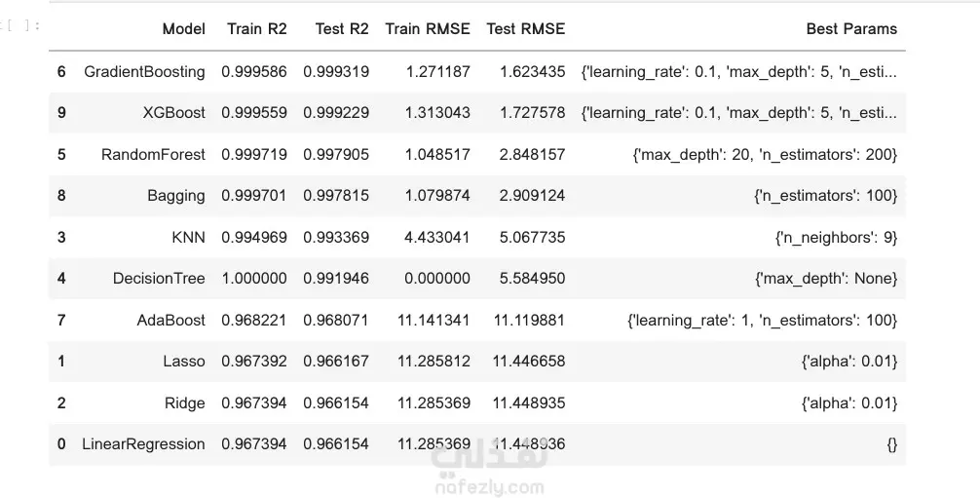This screenshot has width=980, height=498.
Task: Click the Best Params column header
Action: click(x=851, y=29)
